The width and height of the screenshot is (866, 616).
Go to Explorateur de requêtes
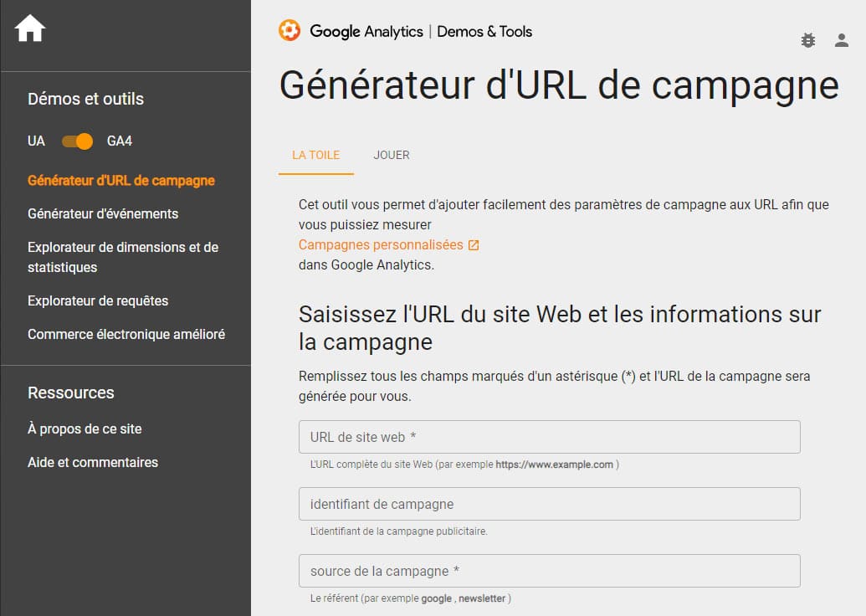[x=98, y=301]
